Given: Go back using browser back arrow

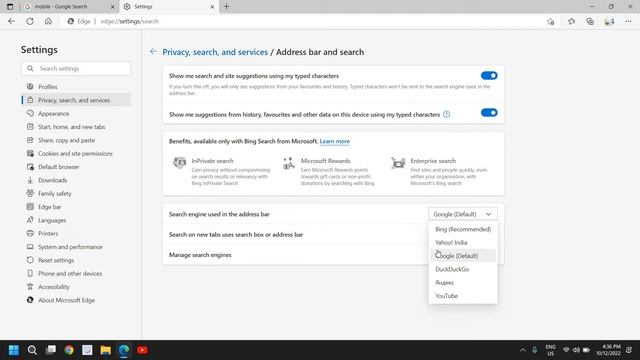Looking at the screenshot, I should point(11,21).
